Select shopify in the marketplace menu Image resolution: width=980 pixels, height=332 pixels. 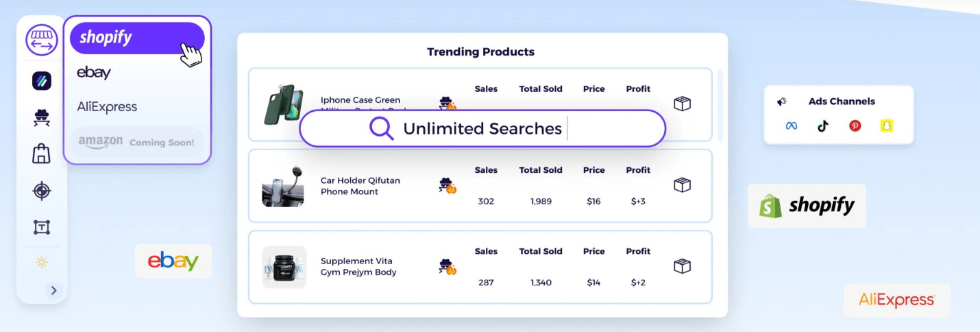click(x=137, y=38)
